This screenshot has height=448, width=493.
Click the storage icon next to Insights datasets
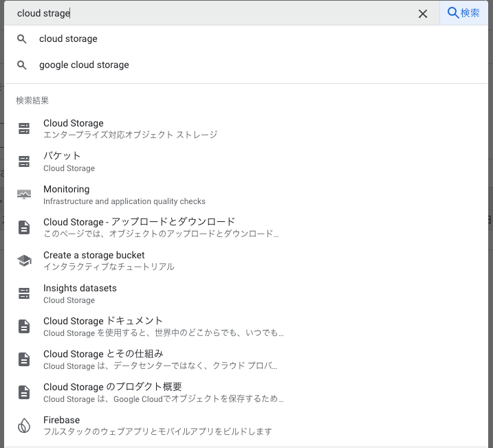[24, 293]
